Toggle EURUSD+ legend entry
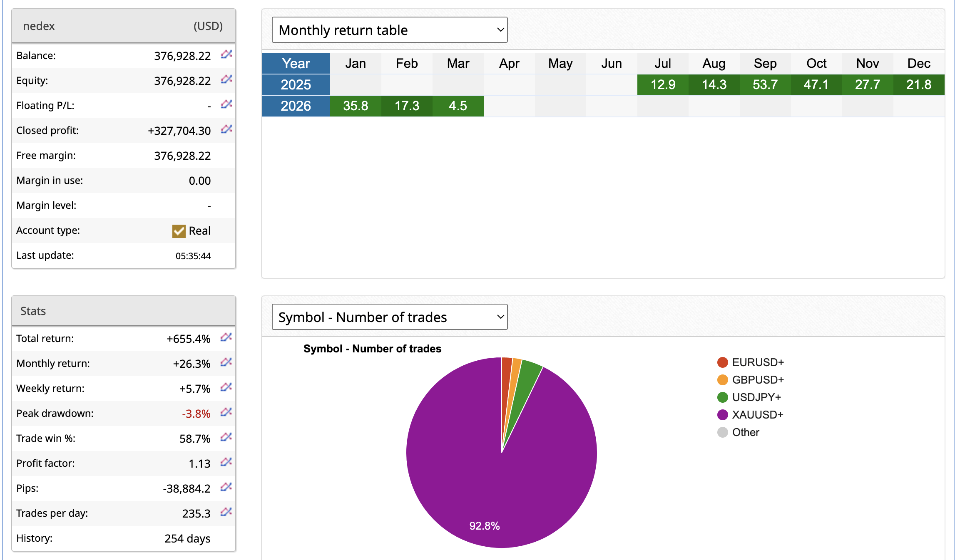960x560 pixels. [757, 362]
